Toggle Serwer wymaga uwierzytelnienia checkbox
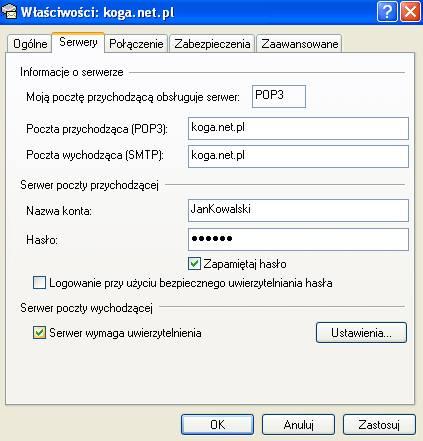 [39, 333]
